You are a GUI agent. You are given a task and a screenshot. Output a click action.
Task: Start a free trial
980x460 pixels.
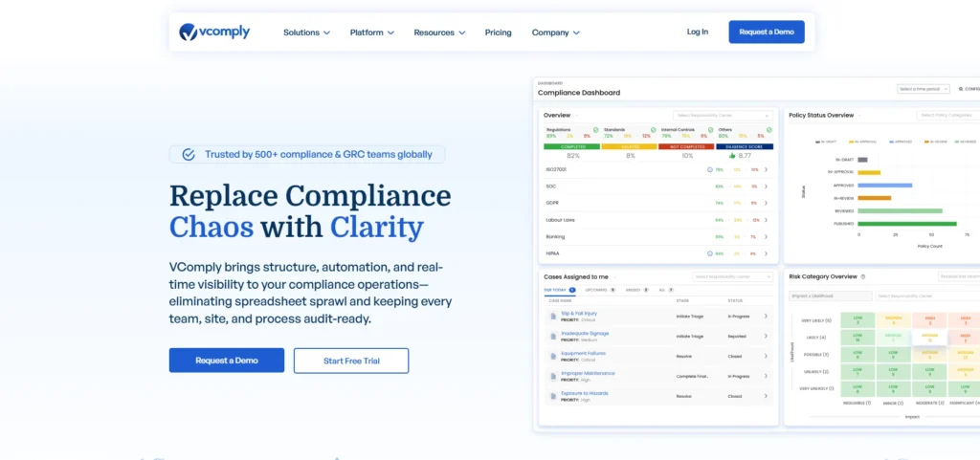click(x=351, y=361)
